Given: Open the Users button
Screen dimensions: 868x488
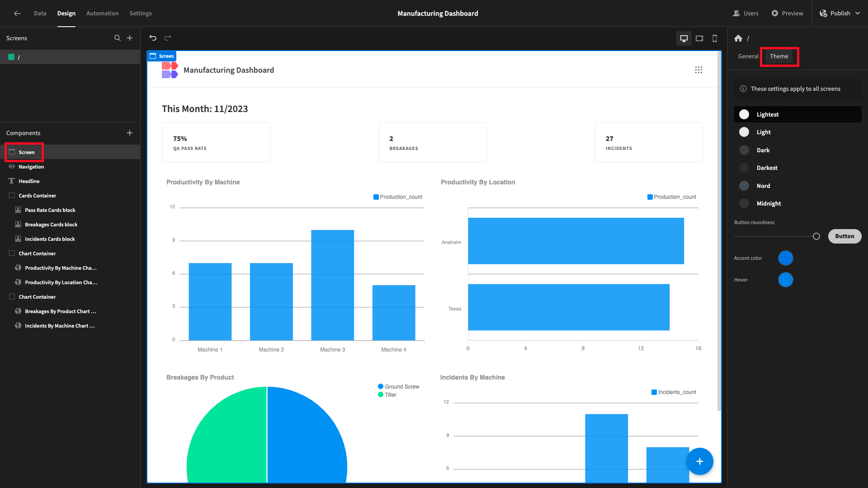Looking at the screenshot, I should click(745, 14).
